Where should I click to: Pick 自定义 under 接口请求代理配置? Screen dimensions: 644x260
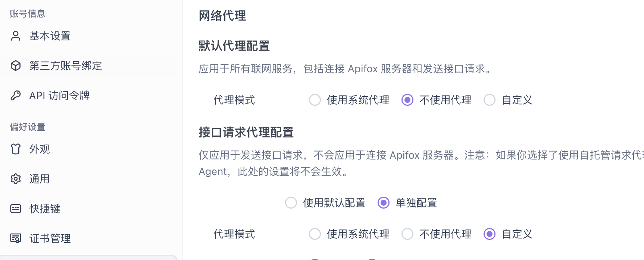click(490, 234)
